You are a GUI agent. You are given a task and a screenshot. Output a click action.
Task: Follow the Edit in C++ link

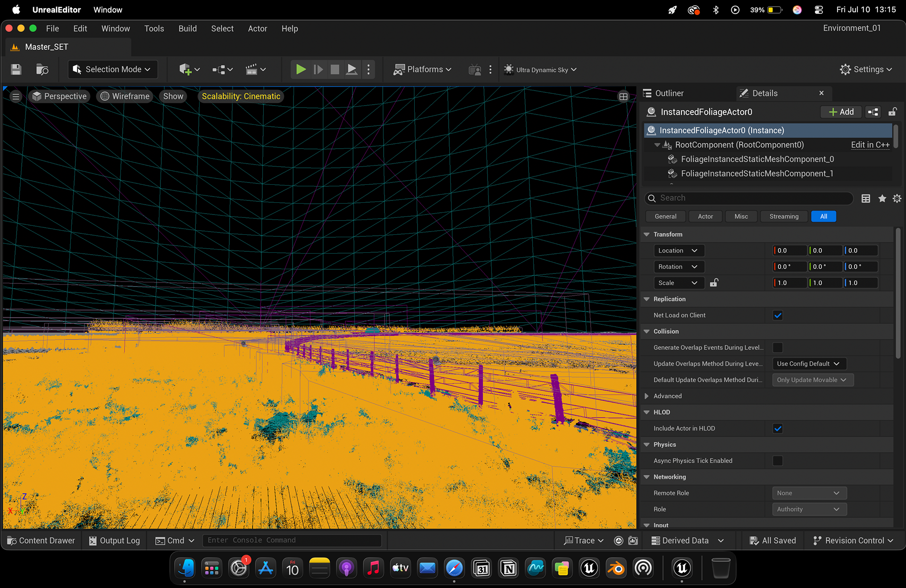(x=870, y=145)
